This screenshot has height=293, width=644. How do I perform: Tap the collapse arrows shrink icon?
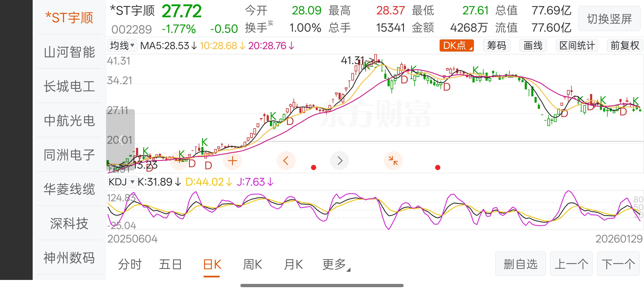click(393, 161)
